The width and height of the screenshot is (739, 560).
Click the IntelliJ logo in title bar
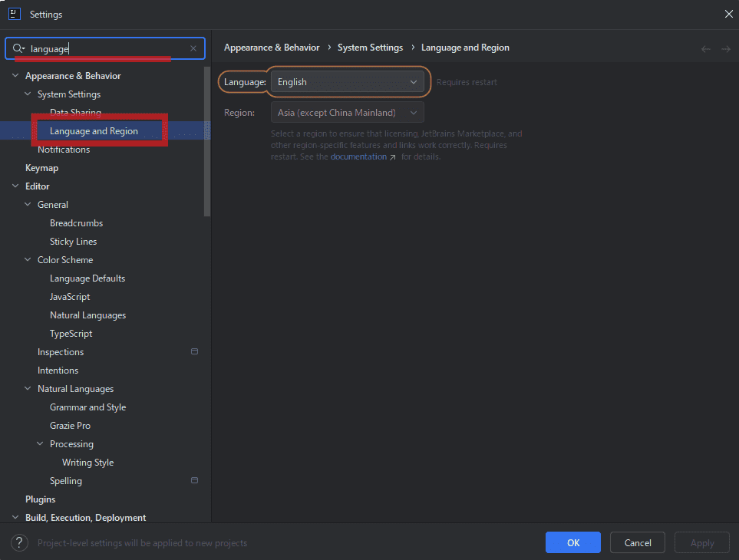pyautogui.click(x=14, y=14)
